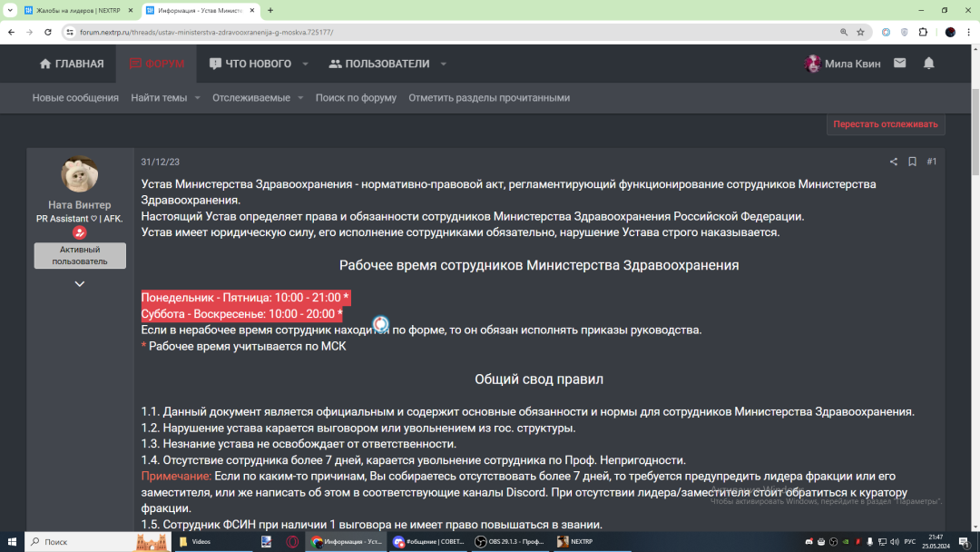
Task: Go back in the browser
Action: point(11,32)
